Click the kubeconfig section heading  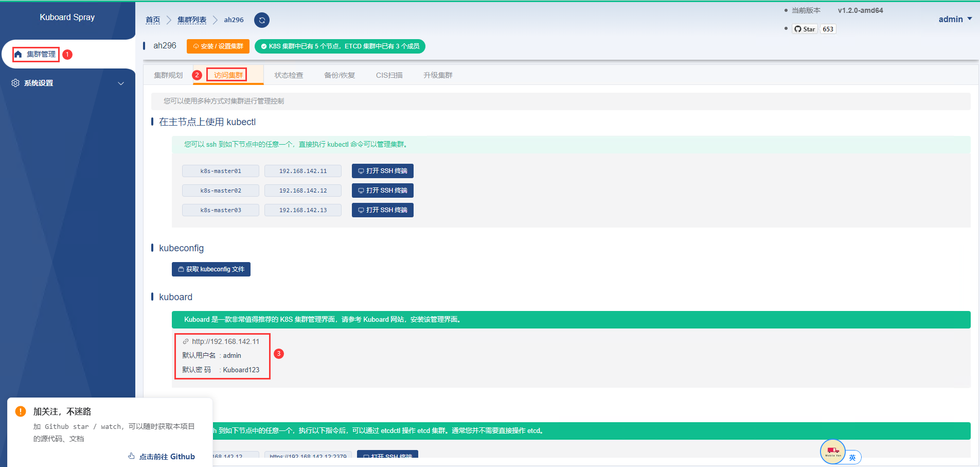pos(182,248)
